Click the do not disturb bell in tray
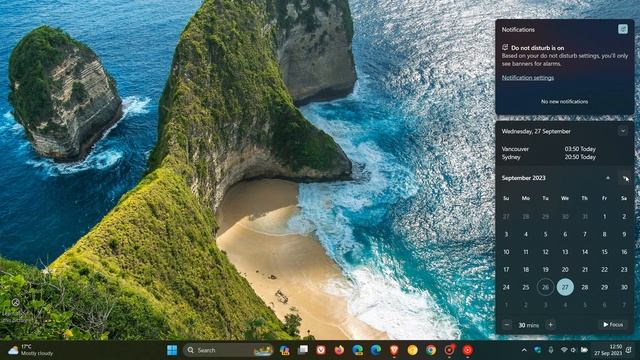 point(629,350)
